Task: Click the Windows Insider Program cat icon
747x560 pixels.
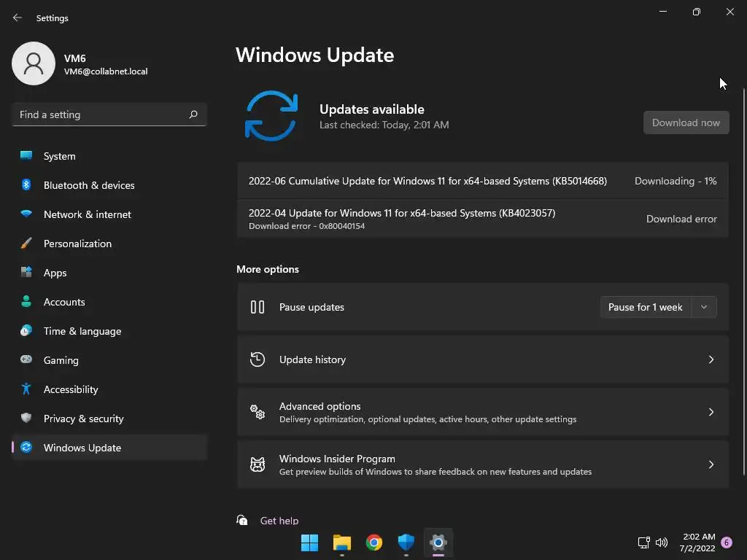Action: point(258,464)
